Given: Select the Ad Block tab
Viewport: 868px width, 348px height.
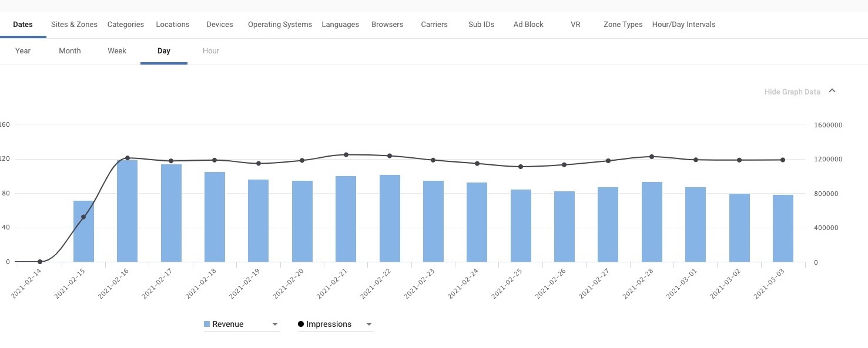Looking at the screenshot, I should pos(528,25).
